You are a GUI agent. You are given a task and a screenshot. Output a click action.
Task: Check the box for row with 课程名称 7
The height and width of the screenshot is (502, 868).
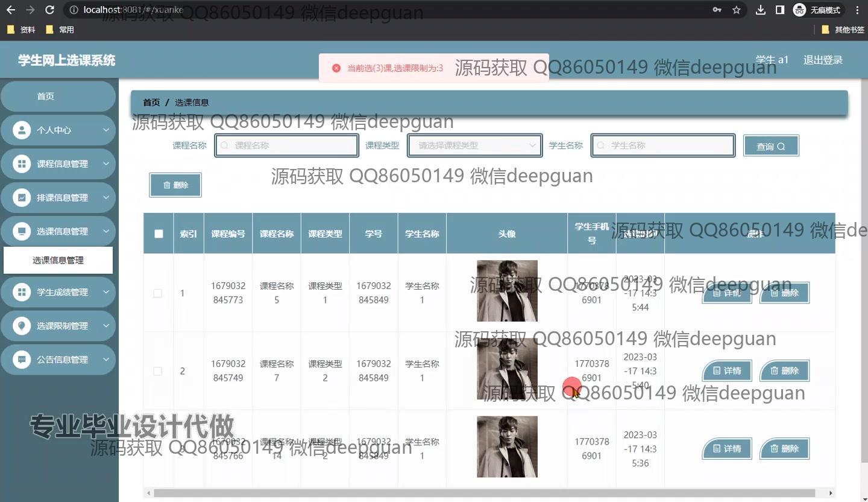[158, 371]
